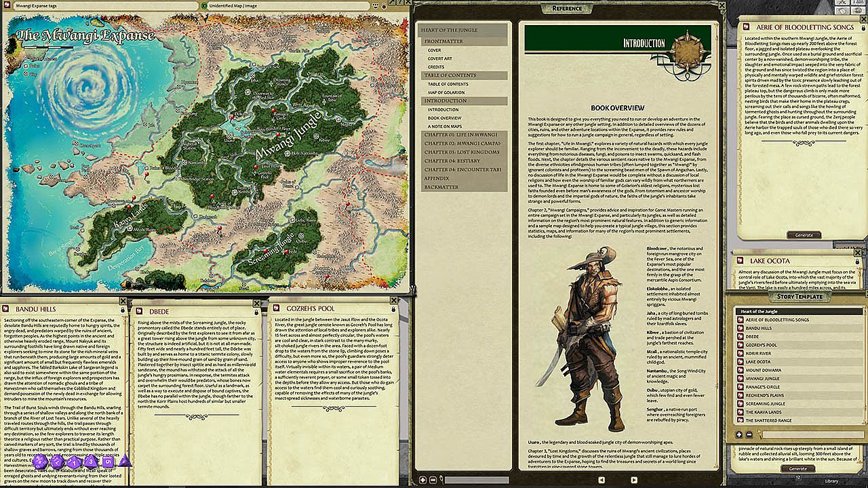This screenshot has height=488, width=868.
Task: Select Lake Ocota row in Story Template list
Action: [x=800, y=361]
